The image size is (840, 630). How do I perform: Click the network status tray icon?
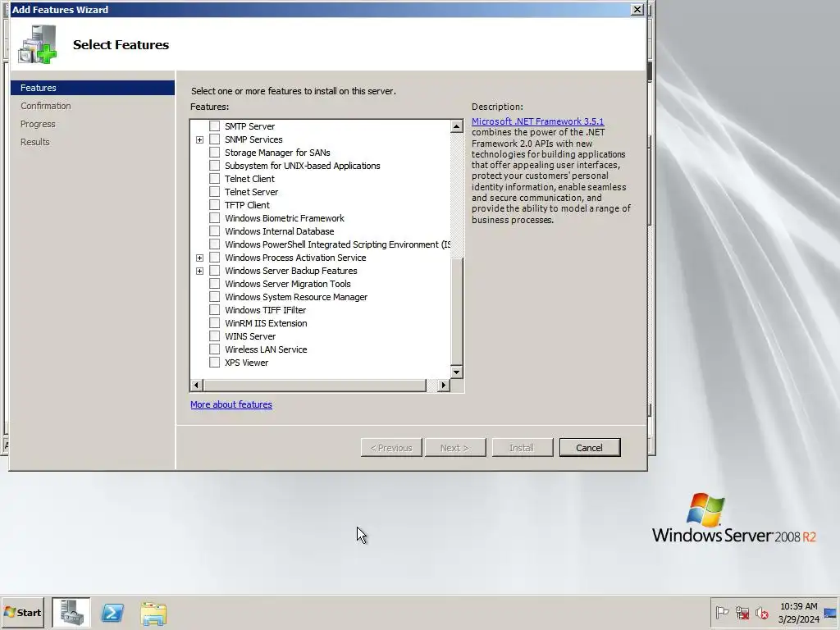[742, 612]
